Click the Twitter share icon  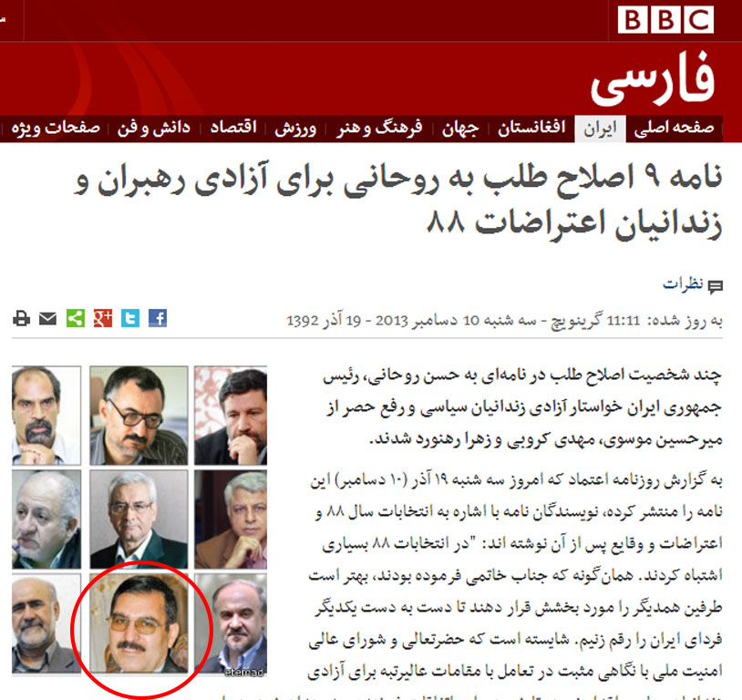coord(130,318)
